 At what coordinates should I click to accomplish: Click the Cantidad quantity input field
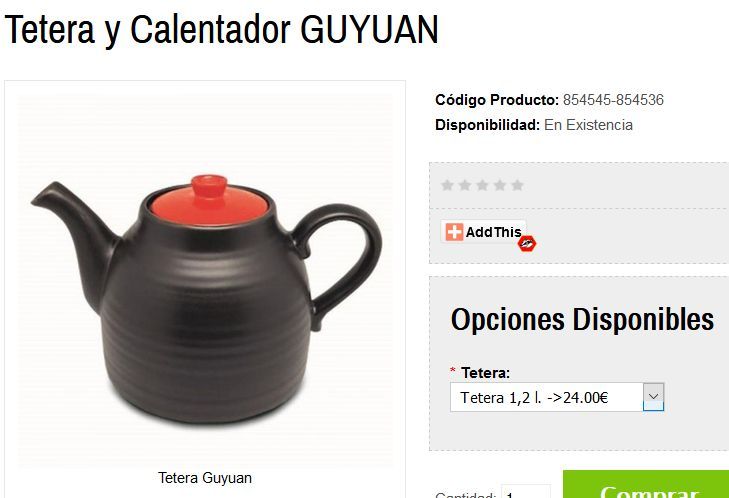tap(525, 491)
